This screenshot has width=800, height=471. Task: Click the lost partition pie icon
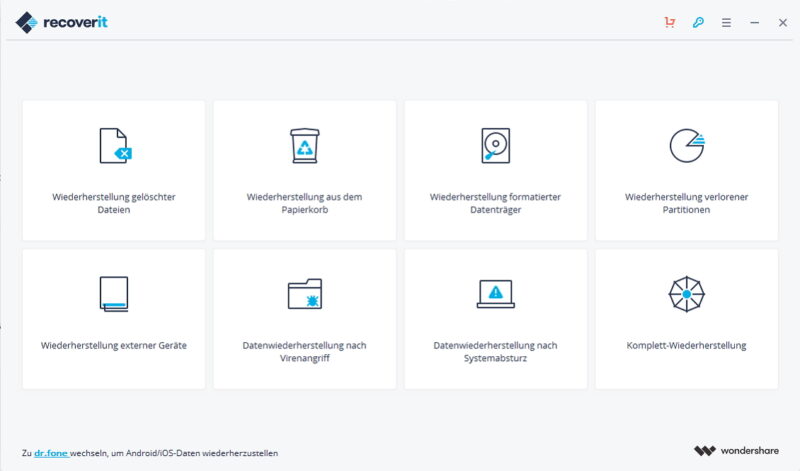click(x=687, y=146)
